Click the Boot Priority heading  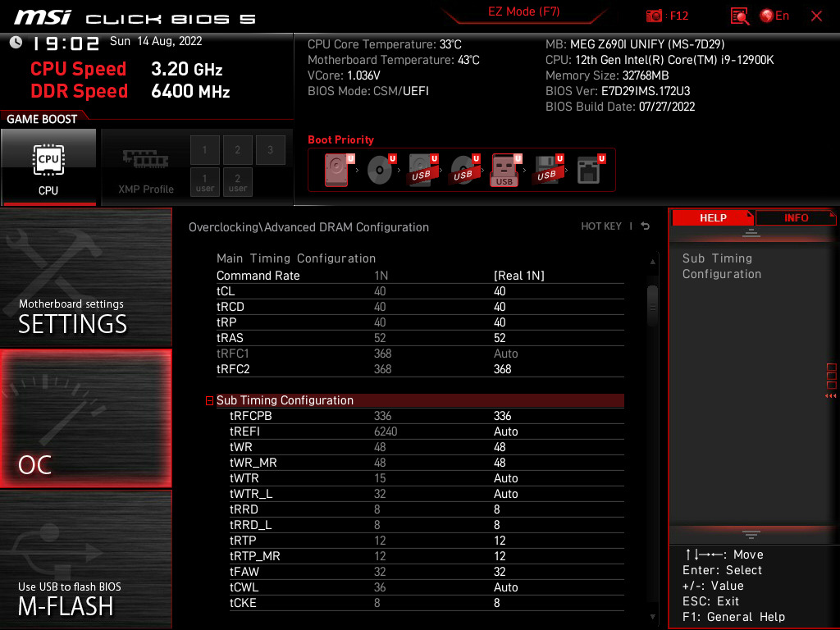(x=340, y=139)
